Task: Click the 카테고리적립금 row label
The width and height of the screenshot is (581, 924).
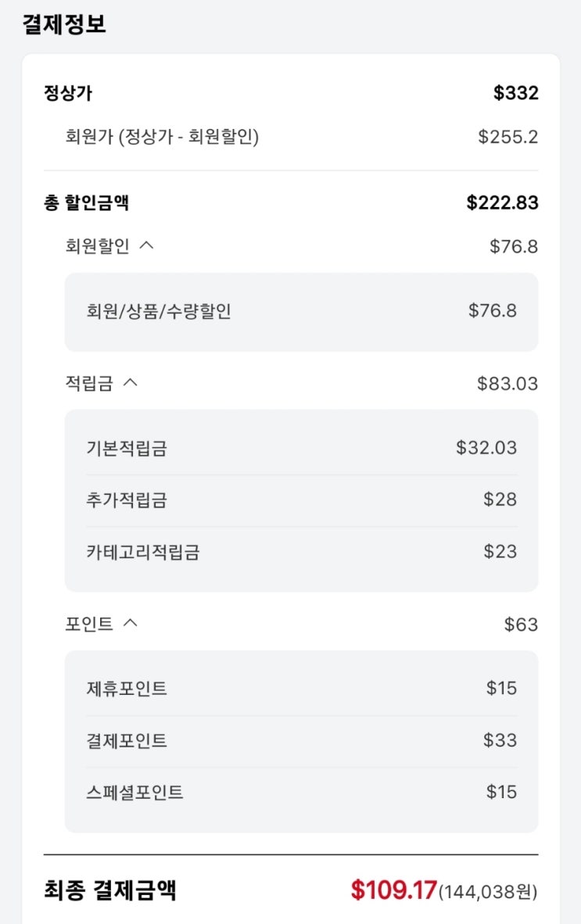Action: click(x=142, y=553)
